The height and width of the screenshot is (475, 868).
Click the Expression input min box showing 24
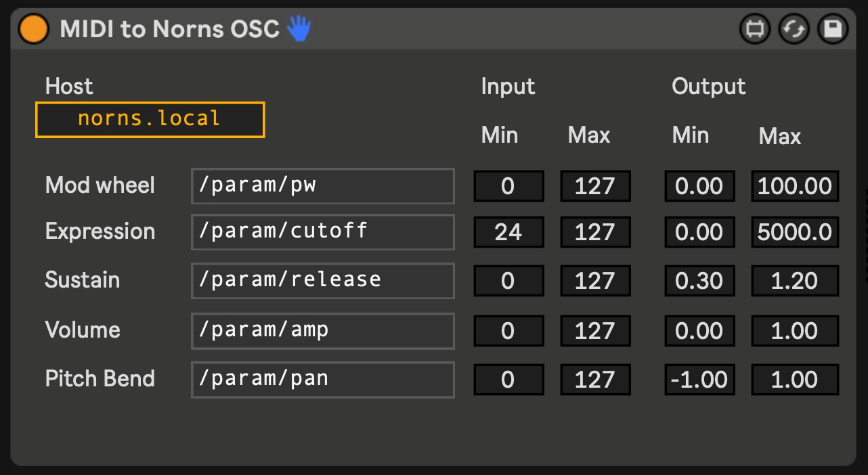pyautogui.click(x=508, y=232)
